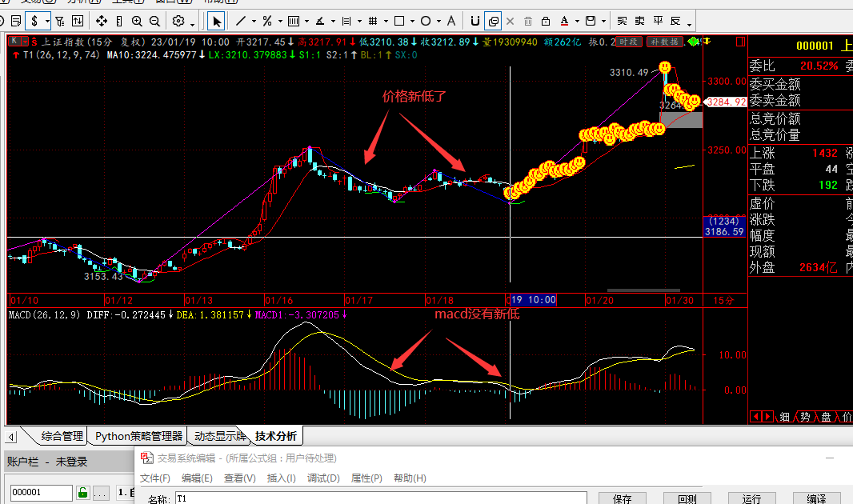Open the settings gear icon
853x504 pixels.
click(178, 22)
